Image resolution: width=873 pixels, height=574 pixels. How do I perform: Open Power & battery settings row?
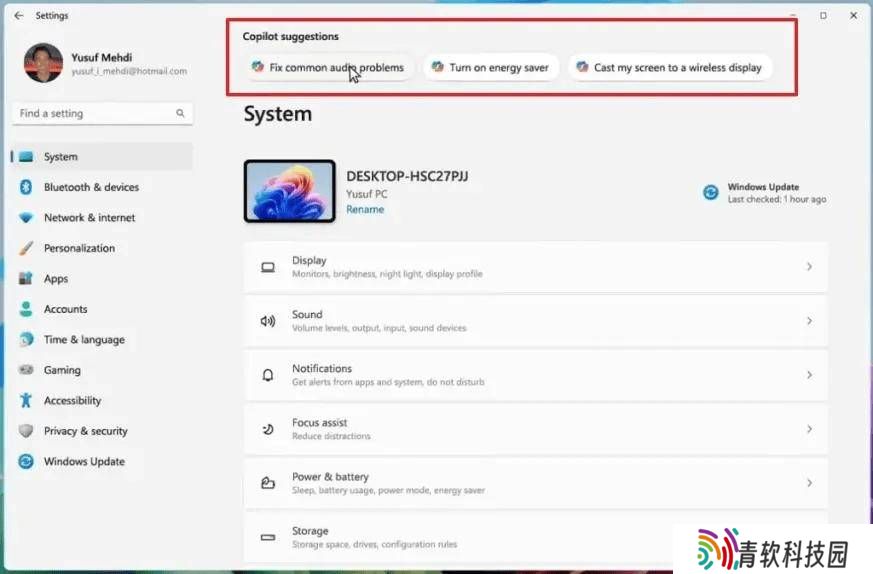(536, 483)
